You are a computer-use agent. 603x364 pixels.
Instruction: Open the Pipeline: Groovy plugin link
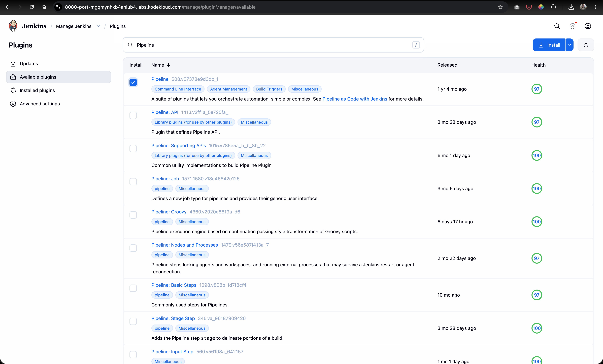coord(169,212)
